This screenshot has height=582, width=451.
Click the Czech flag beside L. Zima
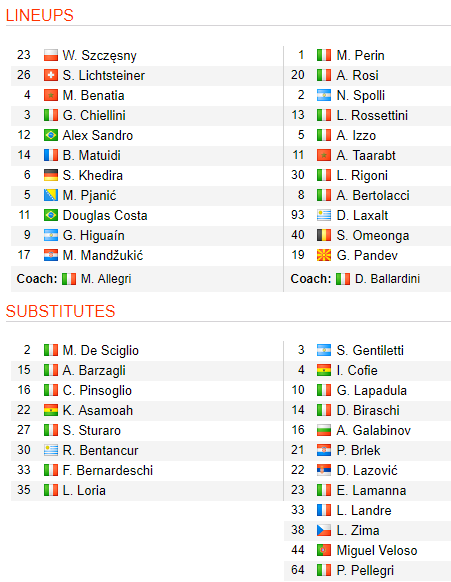(324, 530)
